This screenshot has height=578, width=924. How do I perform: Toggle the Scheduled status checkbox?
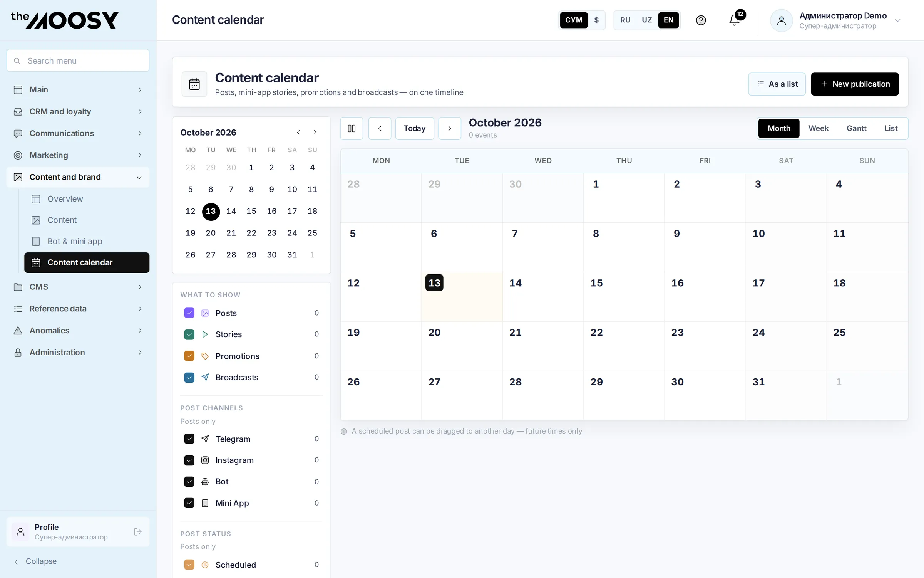(189, 565)
